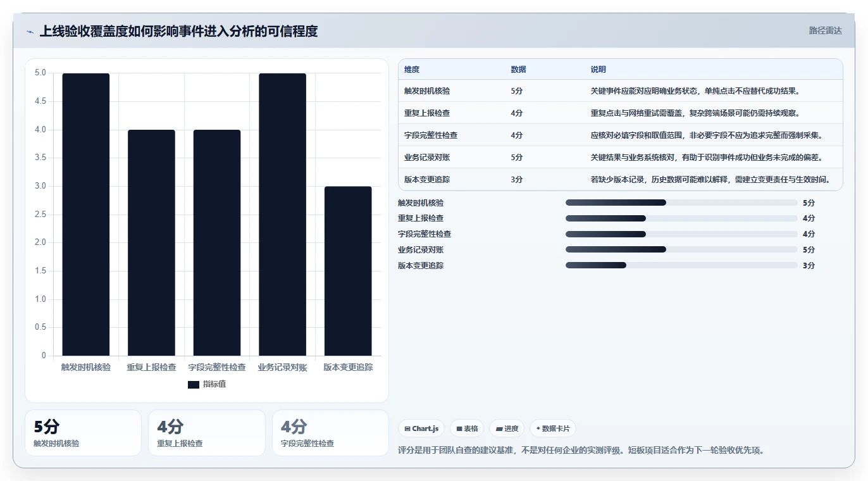Click the 维度 column header
868x481 pixels.
[412, 70]
